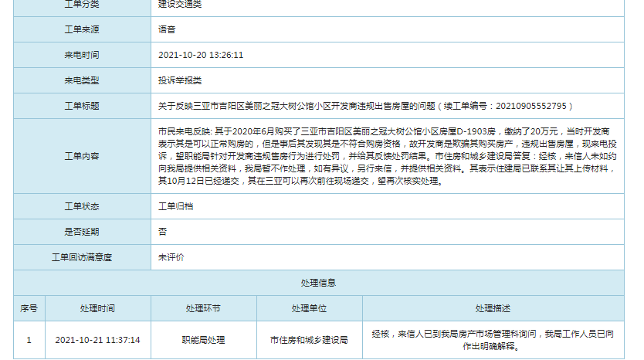Viewport: 644px width, 360px height.
Task: Click the 未评价 satisfaction value
Action: pyautogui.click(x=171, y=257)
